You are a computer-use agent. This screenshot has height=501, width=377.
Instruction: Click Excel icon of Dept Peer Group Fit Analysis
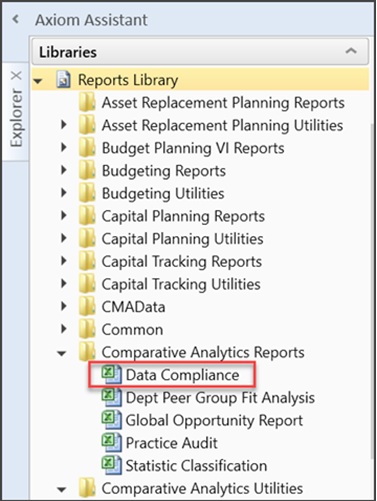[112, 397]
